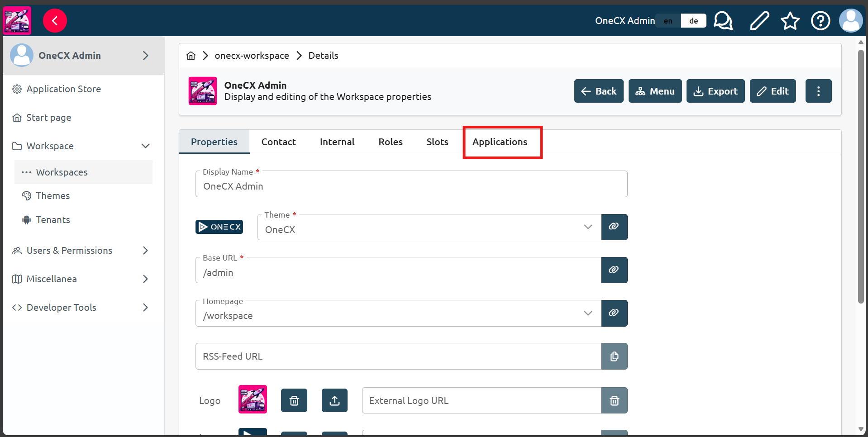Screen dimensions: 868x437
Task: Open the help question mark icon
Action: click(x=820, y=20)
